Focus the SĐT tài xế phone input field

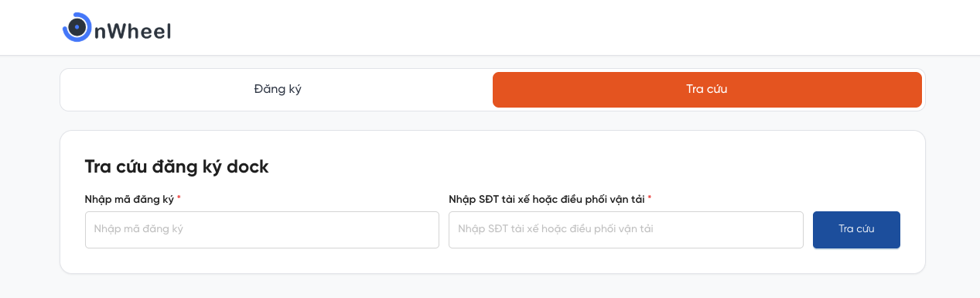[626, 230]
